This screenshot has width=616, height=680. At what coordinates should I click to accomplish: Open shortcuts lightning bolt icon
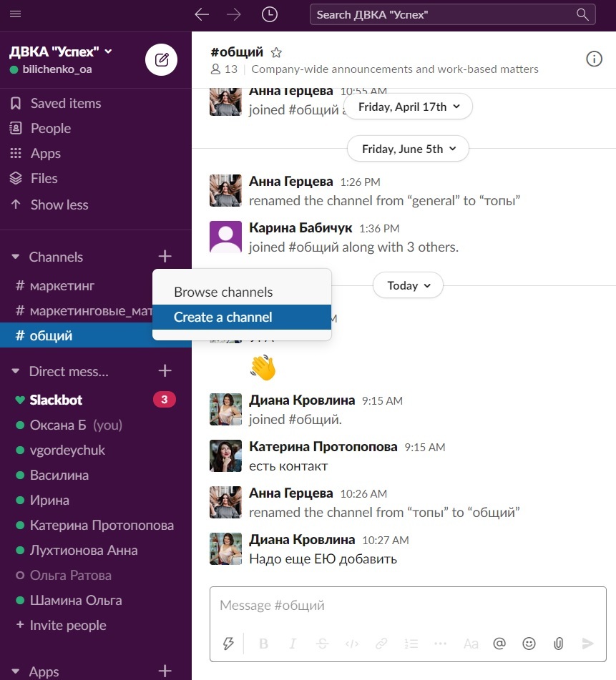coord(228,644)
